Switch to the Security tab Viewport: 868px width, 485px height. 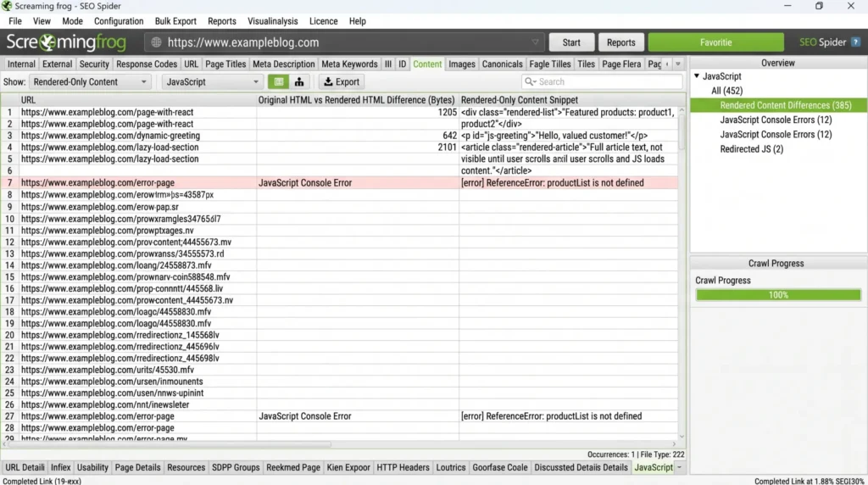tap(94, 64)
